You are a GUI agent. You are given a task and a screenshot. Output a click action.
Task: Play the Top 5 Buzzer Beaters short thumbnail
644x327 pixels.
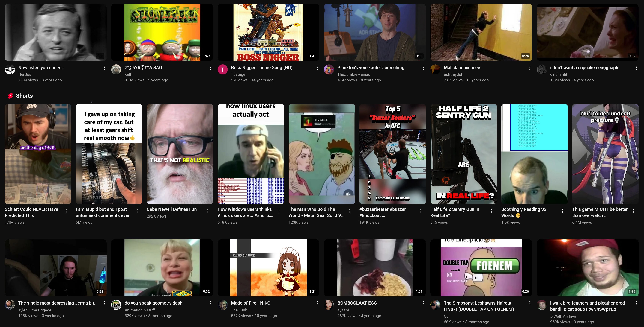click(x=392, y=154)
